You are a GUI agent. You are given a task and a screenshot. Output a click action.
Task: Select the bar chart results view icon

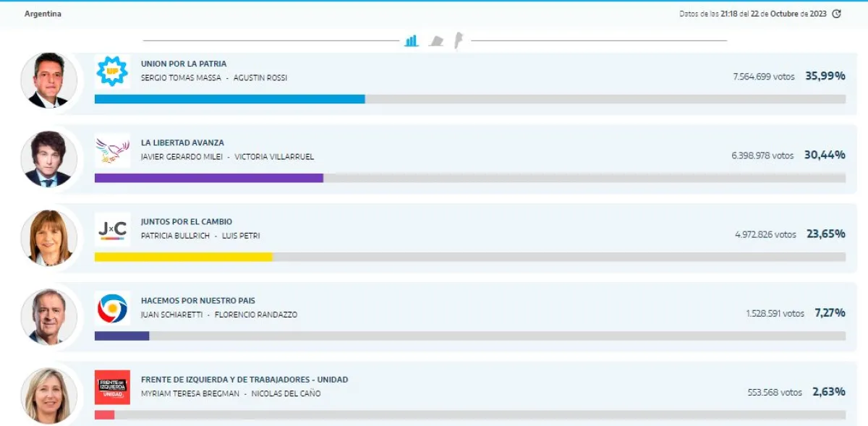[412, 41]
